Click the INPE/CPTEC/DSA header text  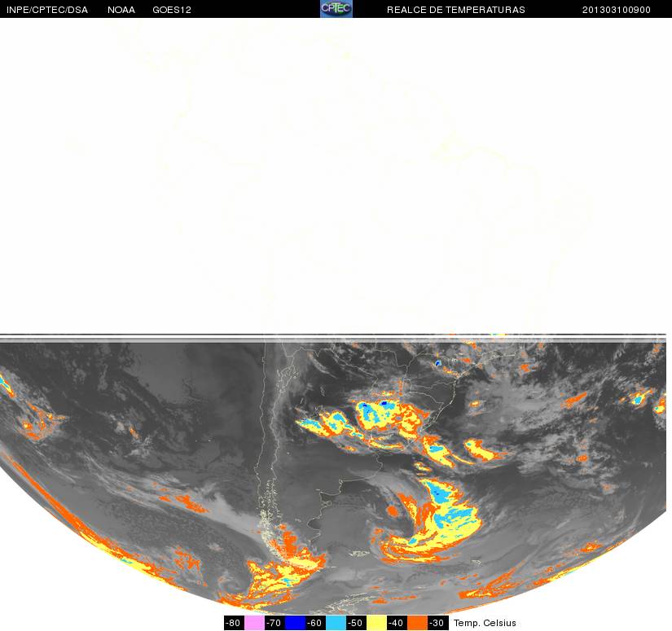pyautogui.click(x=47, y=10)
